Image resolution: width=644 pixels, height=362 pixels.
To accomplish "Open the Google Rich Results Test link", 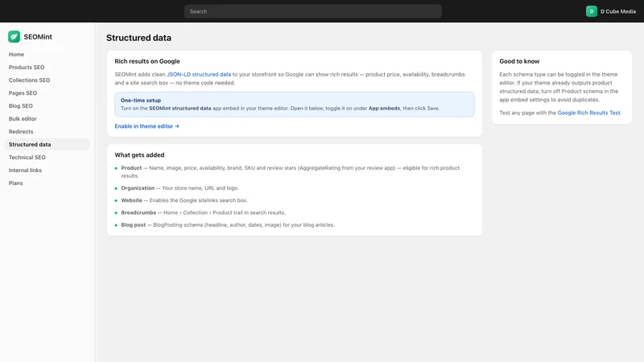I will pyautogui.click(x=588, y=113).
